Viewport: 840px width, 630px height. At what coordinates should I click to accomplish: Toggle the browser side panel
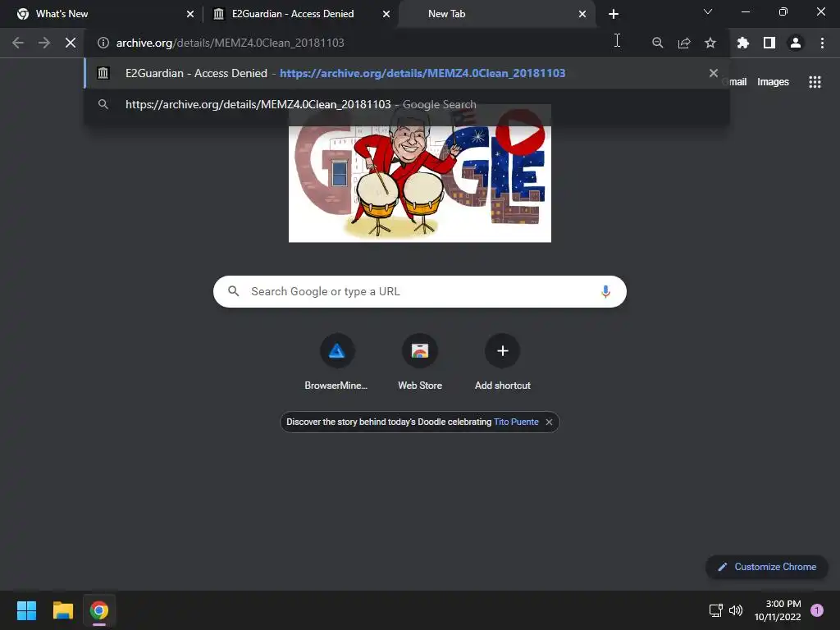(x=769, y=43)
